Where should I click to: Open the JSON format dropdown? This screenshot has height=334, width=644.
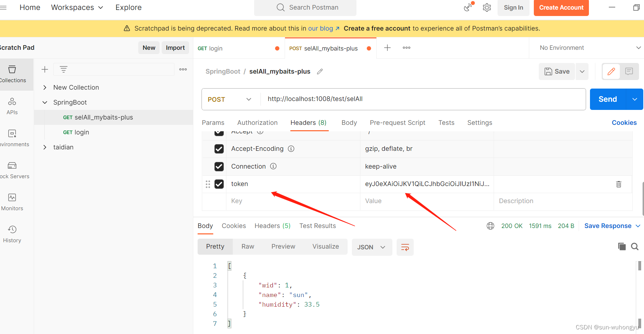(x=372, y=247)
